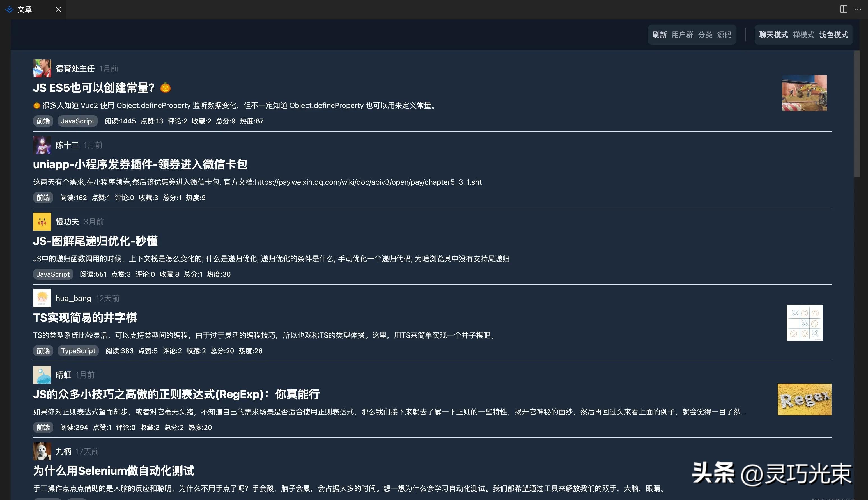
Task: Open the split editor icon
Action: 844,9
